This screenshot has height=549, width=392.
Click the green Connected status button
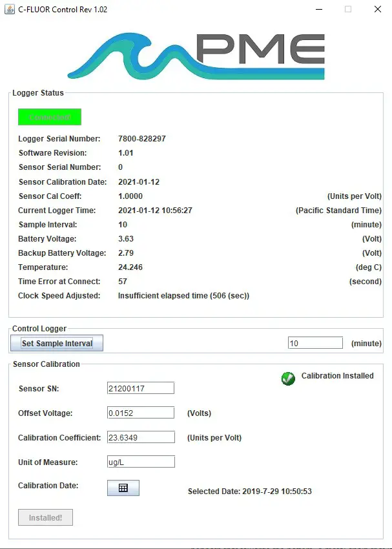coord(50,117)
